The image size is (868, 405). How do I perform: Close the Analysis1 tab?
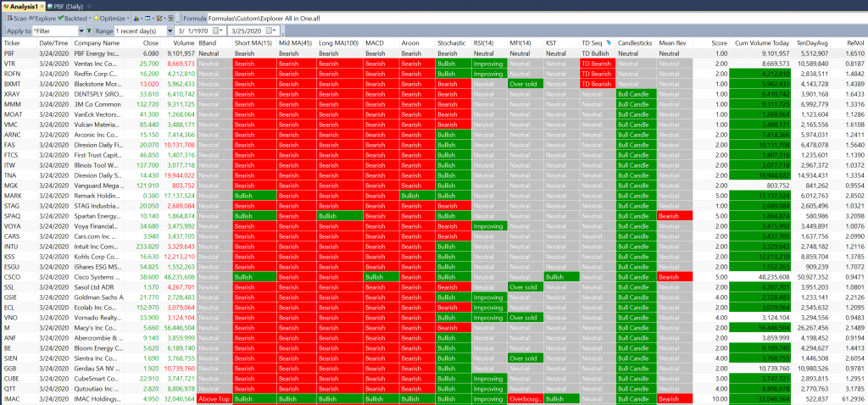42,5
